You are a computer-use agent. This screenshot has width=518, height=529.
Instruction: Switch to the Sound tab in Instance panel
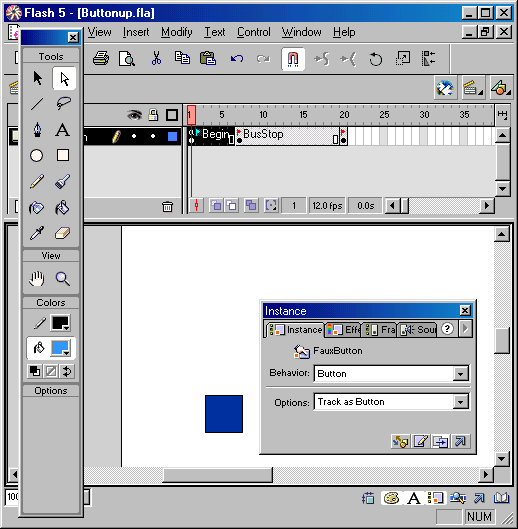coord(418,329)
